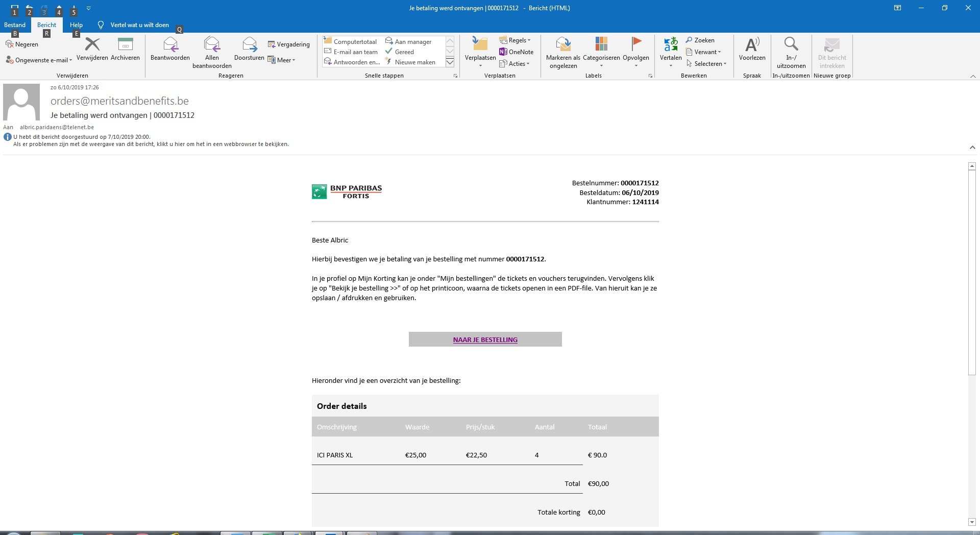The image size is (980, 535).
Task: Open the NAAR JE BESTELLING link
Action: (485, 339)
